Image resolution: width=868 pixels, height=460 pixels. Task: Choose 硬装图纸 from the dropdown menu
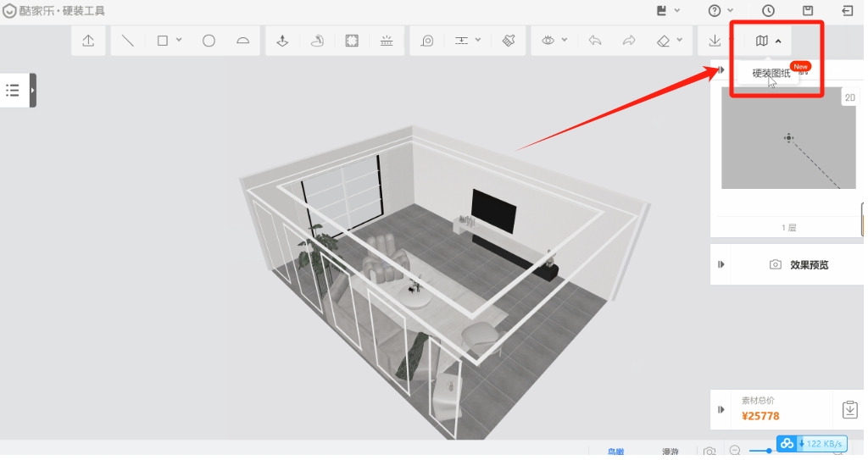click(771, 74)
